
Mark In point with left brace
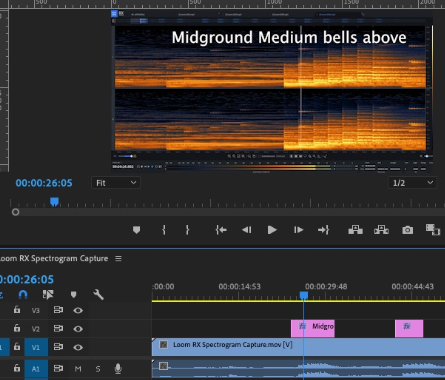164,230
